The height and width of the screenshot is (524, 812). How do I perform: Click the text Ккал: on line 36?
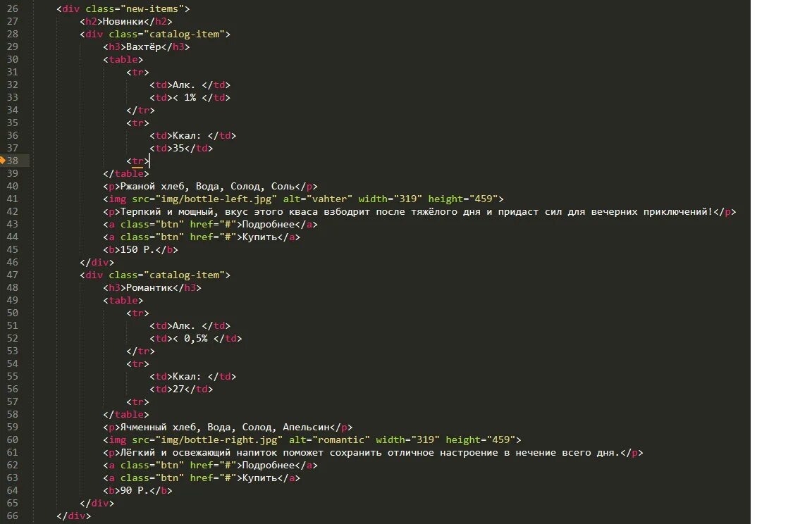coord(186,135)
